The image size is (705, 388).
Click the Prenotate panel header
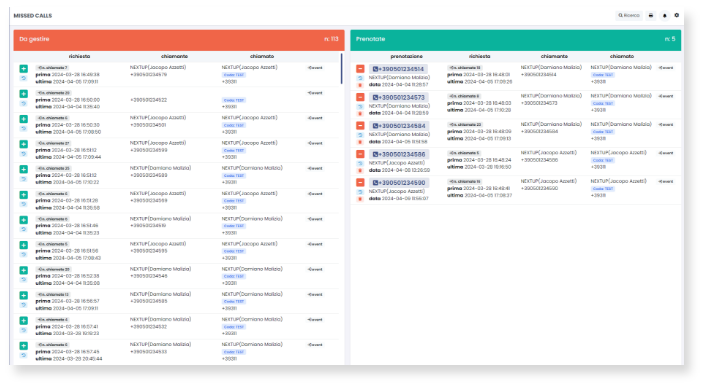click(x=516, y=40)
